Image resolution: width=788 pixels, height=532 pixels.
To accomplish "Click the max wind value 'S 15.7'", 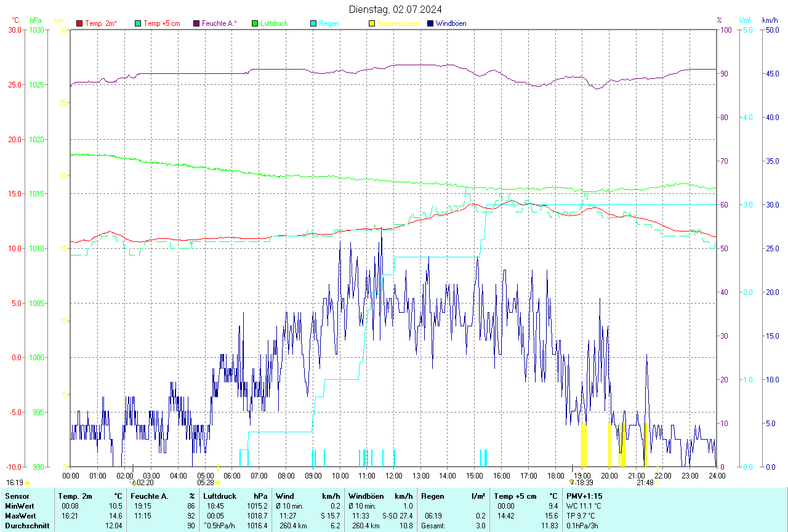I will [330, 515].
